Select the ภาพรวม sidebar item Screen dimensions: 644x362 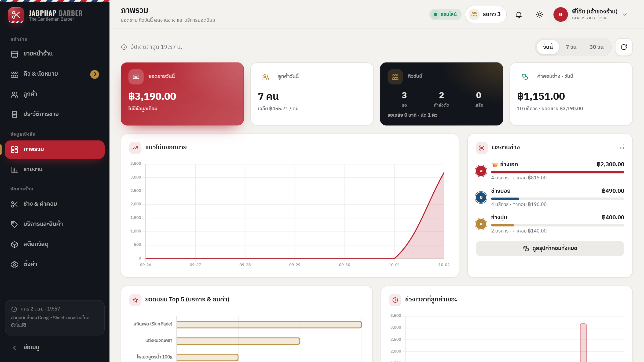coord(55,149)
